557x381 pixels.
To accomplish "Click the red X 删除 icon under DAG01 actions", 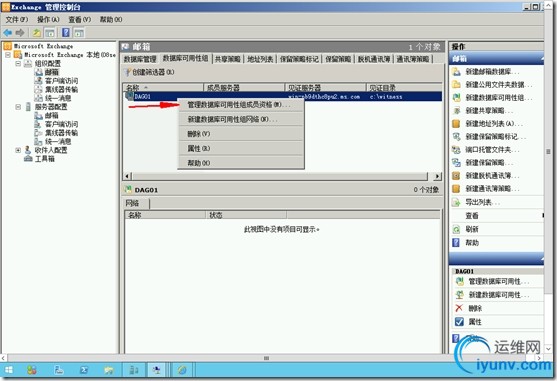I will point(459,308).
